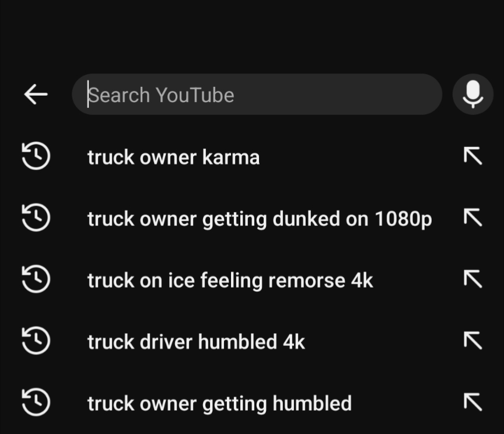Click the Search YouTube input field

pos(257,94)
